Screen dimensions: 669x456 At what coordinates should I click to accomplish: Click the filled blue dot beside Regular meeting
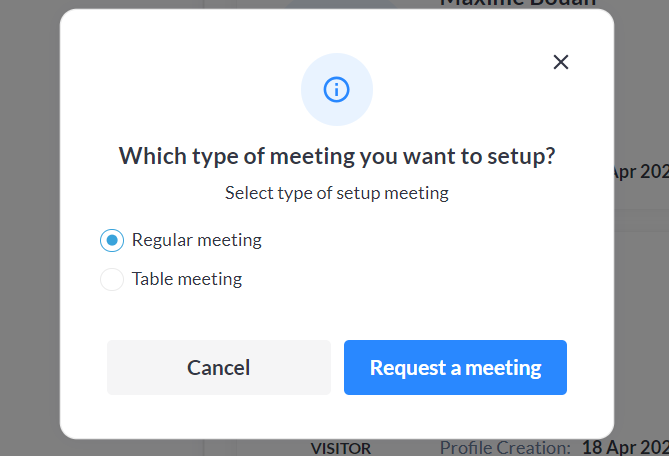click(x=112, y=240)
